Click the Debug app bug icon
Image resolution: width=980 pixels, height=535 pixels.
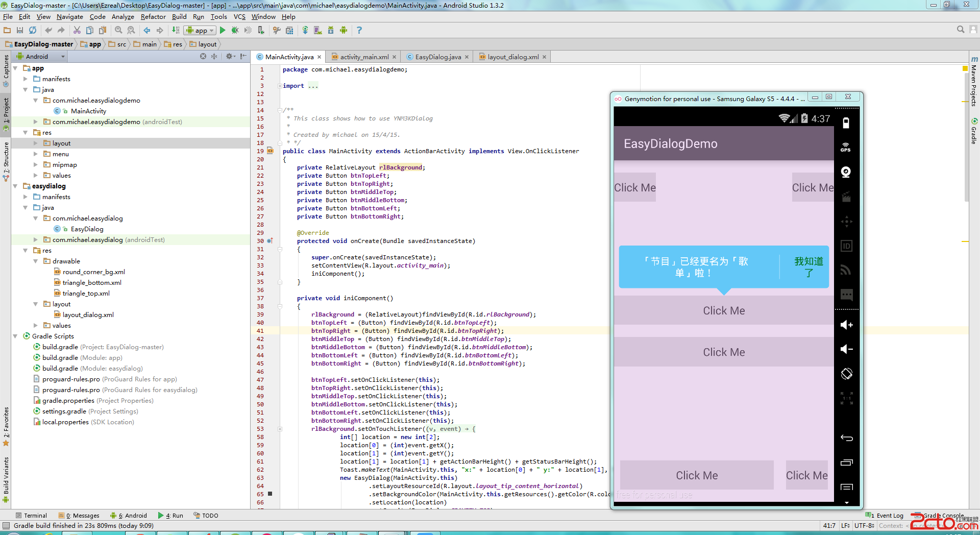click(x=235, y=30)
